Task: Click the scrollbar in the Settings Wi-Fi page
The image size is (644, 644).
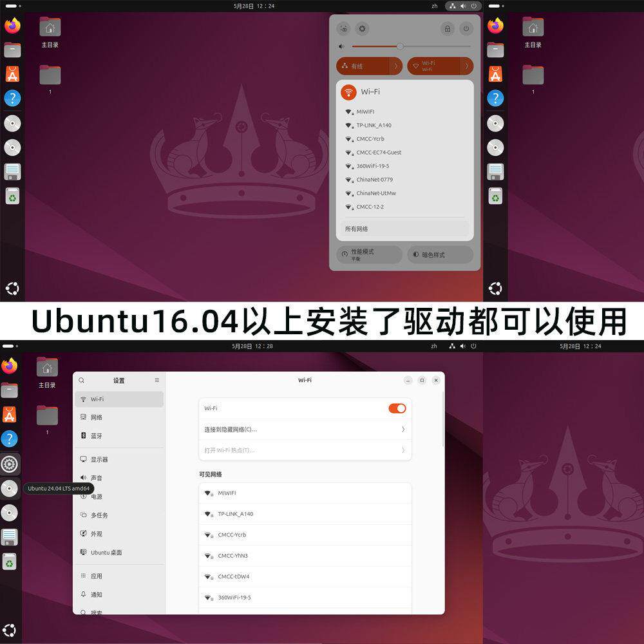Action: [x=443, y=420]
